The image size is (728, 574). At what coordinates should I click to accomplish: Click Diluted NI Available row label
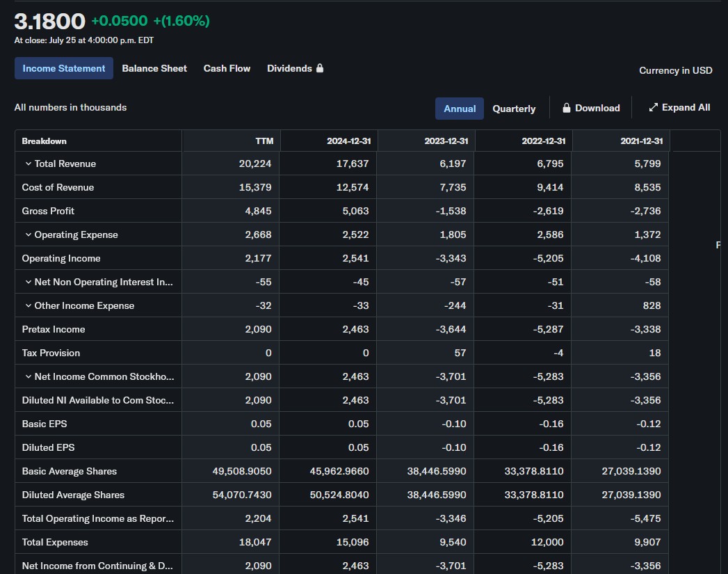(98, 400)
